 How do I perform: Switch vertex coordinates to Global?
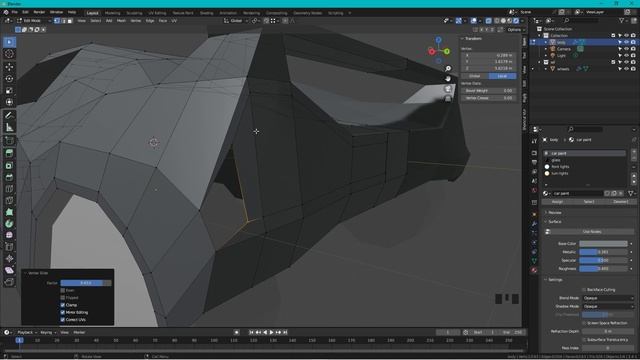(x=474, y=76)
